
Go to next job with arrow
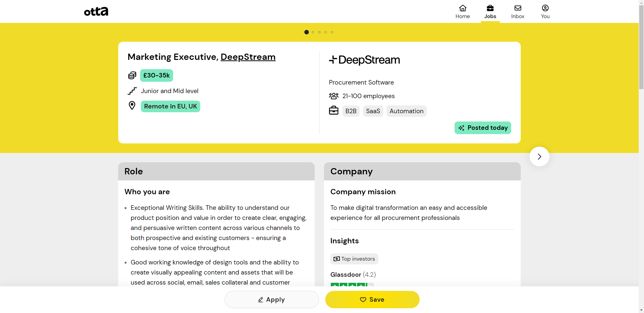539,156
